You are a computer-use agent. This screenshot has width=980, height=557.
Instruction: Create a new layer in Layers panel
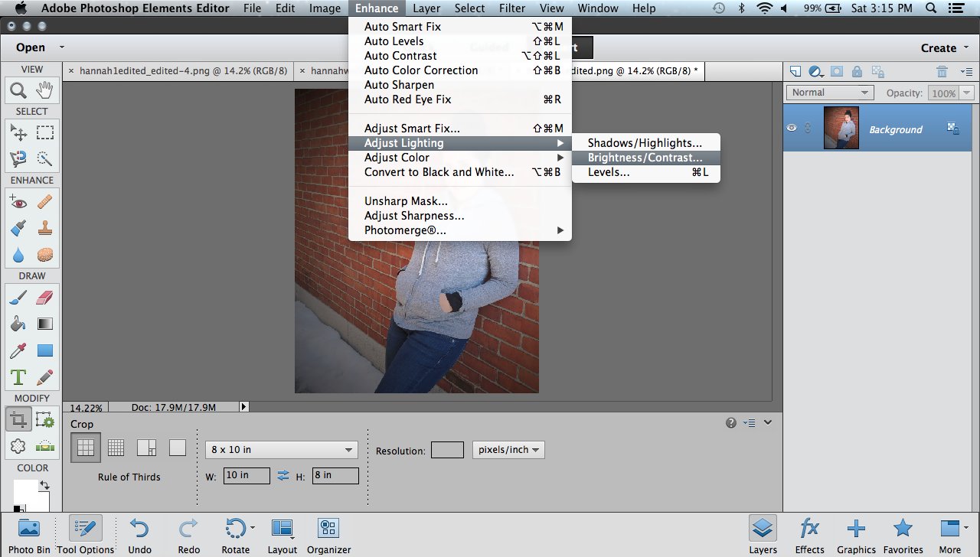pos(795,71)
